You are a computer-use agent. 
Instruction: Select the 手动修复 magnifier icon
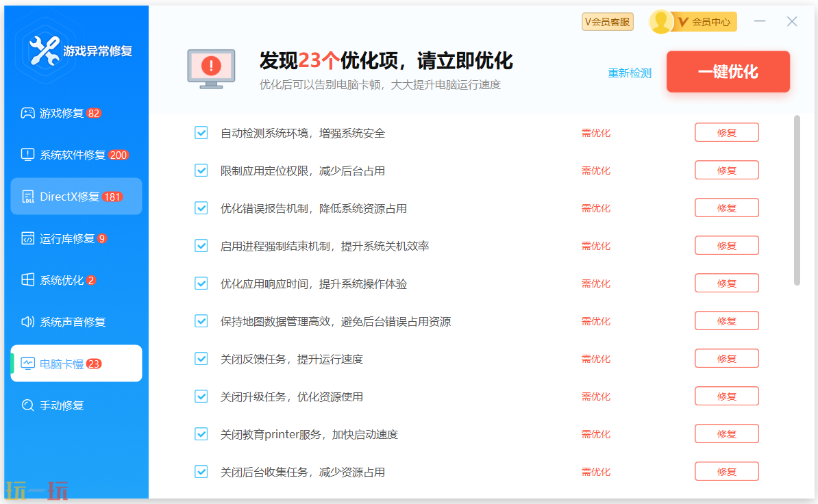(27, 405)
